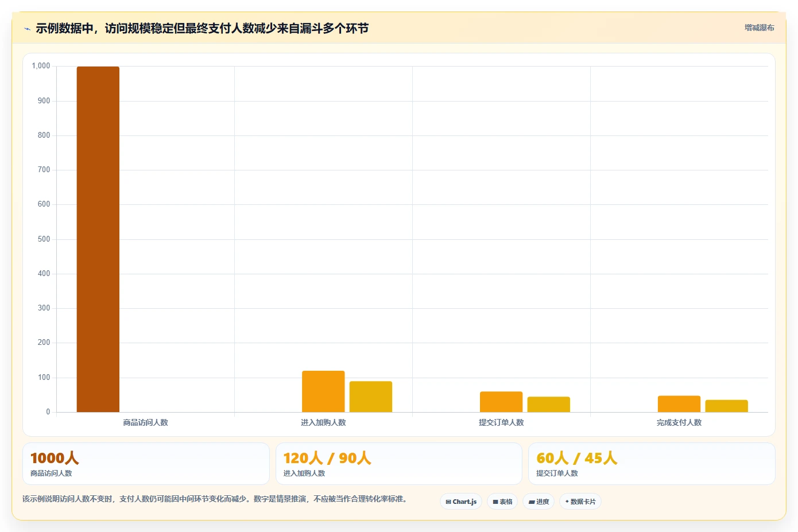Select the 表格 chip

[502, 502]
